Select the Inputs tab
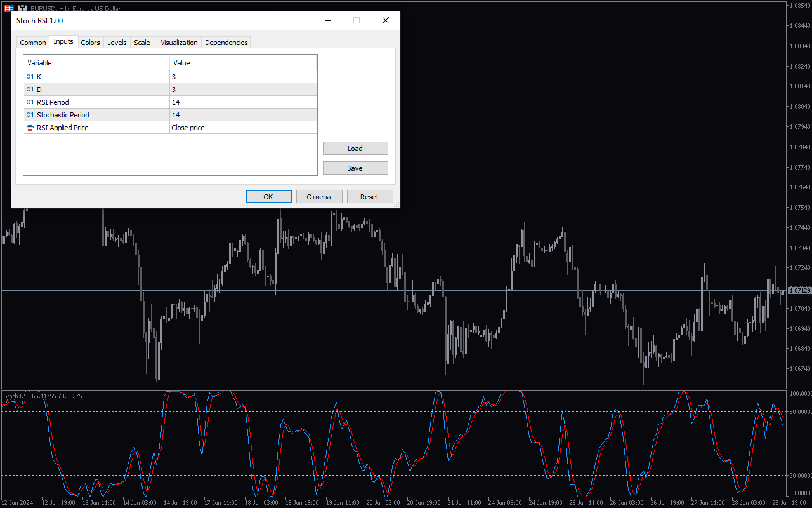This screenshot has width=812, height=508. point(63,41)
